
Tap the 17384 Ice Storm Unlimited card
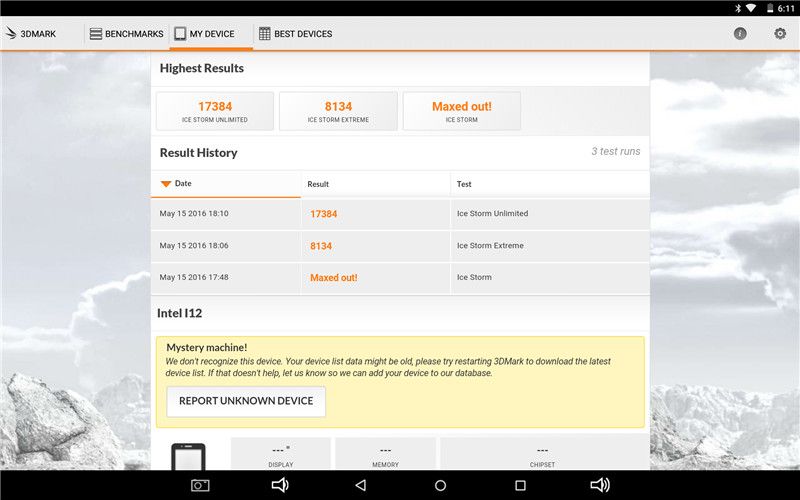215,111
